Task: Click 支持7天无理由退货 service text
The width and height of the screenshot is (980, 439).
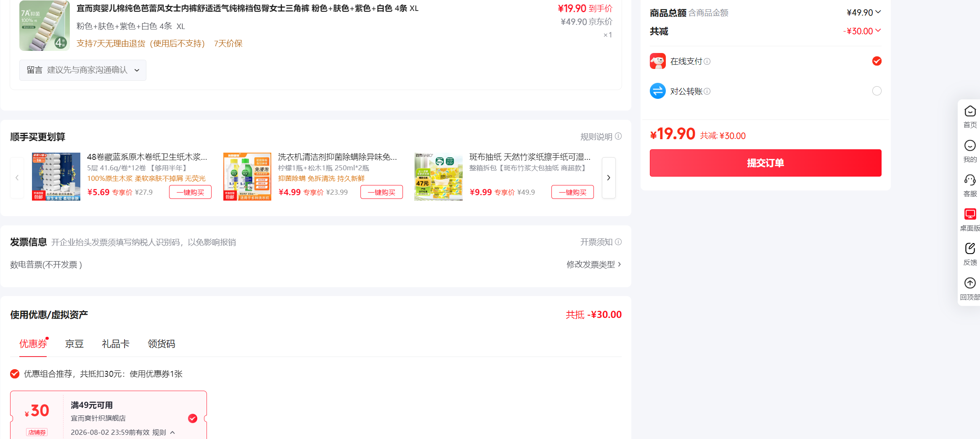Action: click(x=140, y=43)
